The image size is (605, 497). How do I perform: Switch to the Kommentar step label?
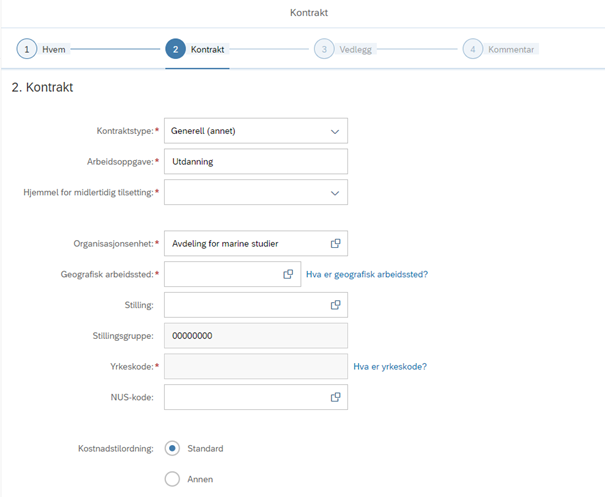pos(511,49)
